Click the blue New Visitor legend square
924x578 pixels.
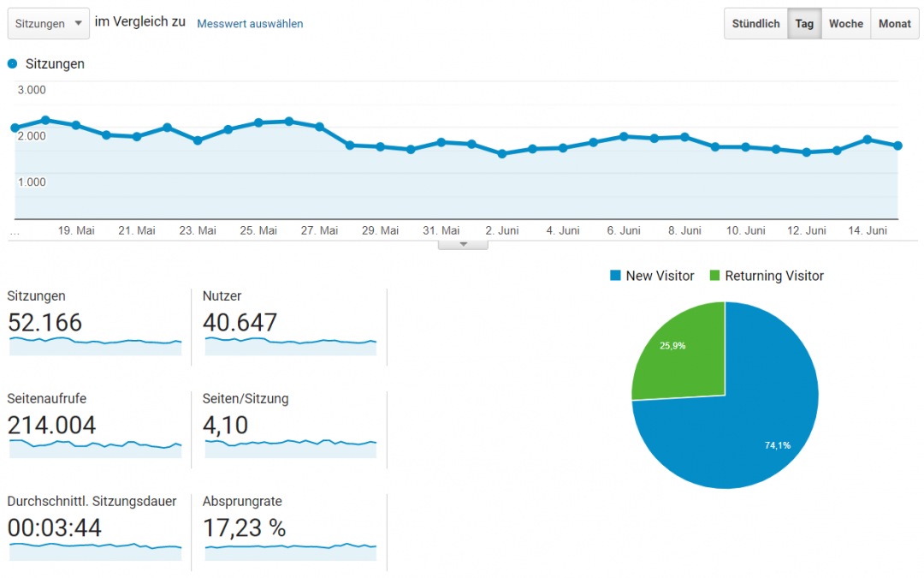[x=615, y=276]
